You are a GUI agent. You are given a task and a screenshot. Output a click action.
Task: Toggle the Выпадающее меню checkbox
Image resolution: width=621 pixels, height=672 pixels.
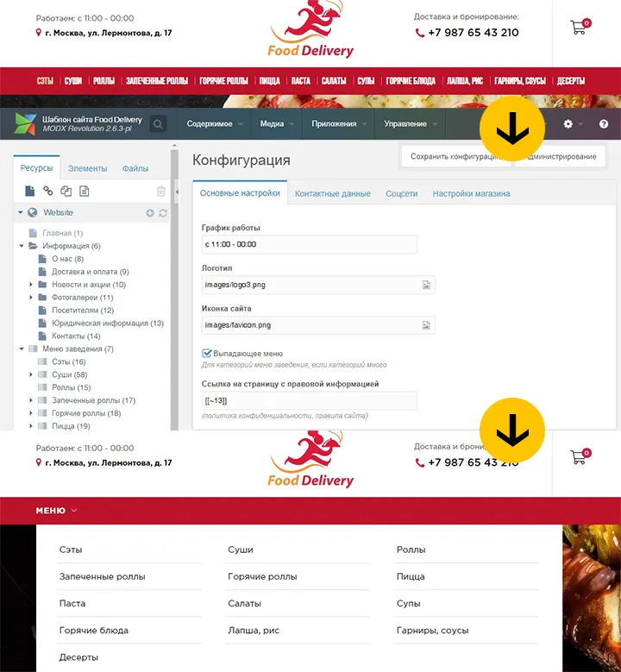[207, 353]
